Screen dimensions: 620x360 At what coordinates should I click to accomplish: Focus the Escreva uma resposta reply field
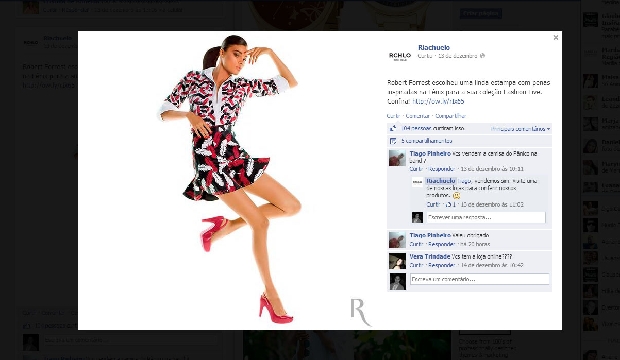coord(486,217)
